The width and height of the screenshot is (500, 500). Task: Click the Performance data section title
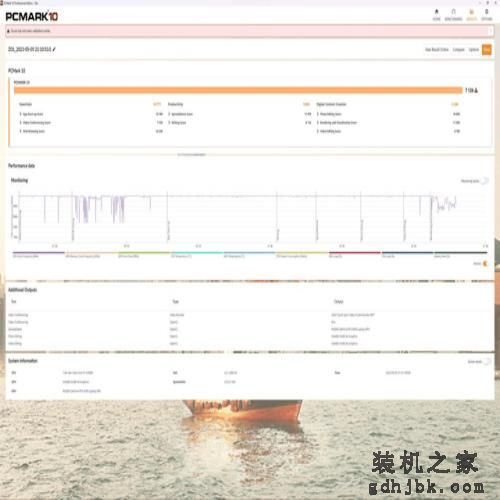21,166
